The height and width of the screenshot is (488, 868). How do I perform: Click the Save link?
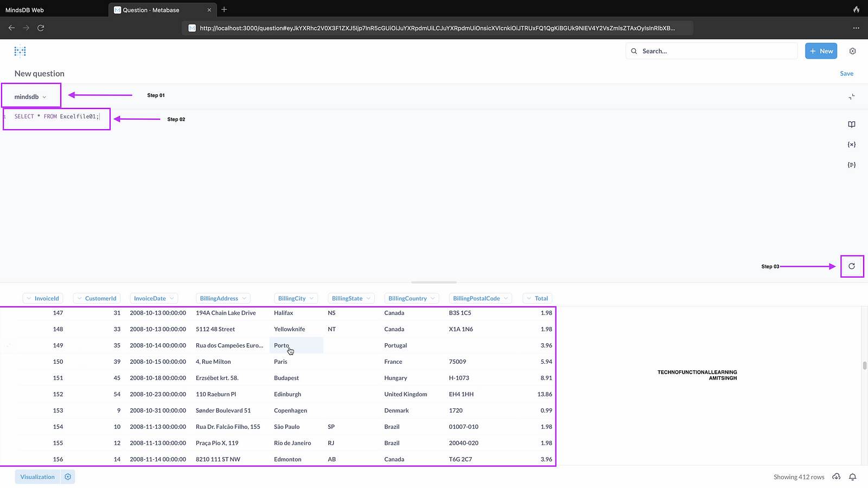click(846, 74)
